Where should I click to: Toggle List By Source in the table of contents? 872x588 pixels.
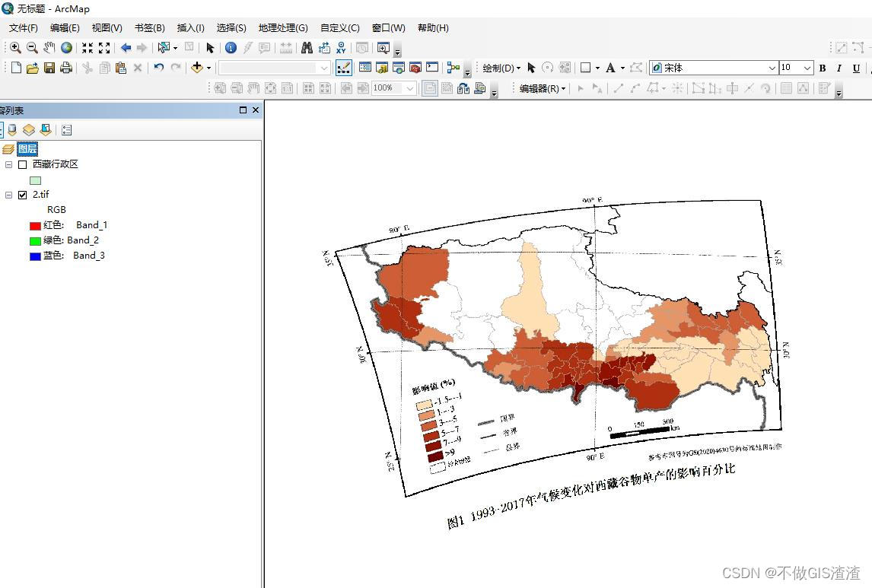click(x=12, y=129)
